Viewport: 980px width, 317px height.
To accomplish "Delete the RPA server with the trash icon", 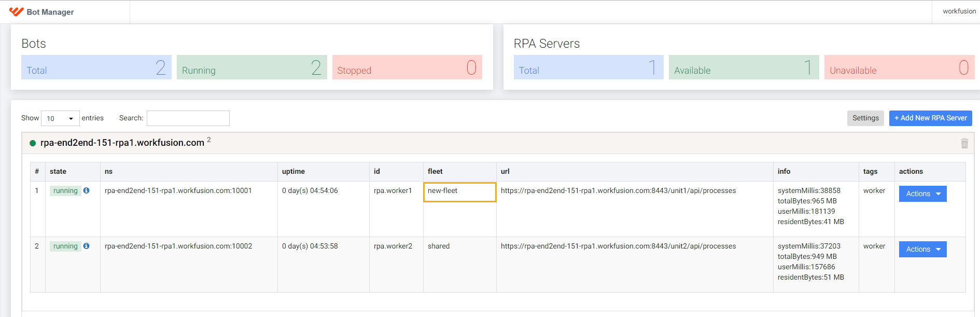I will click(964, 143).
